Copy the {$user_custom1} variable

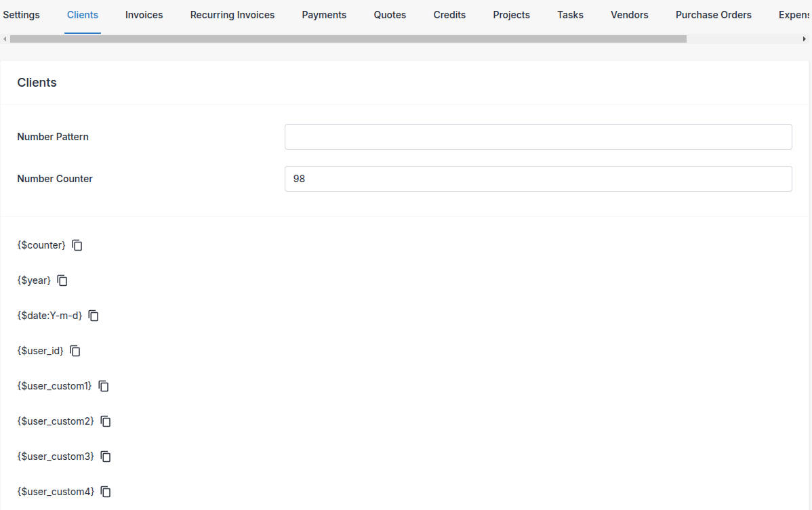(x=104, y=386)
